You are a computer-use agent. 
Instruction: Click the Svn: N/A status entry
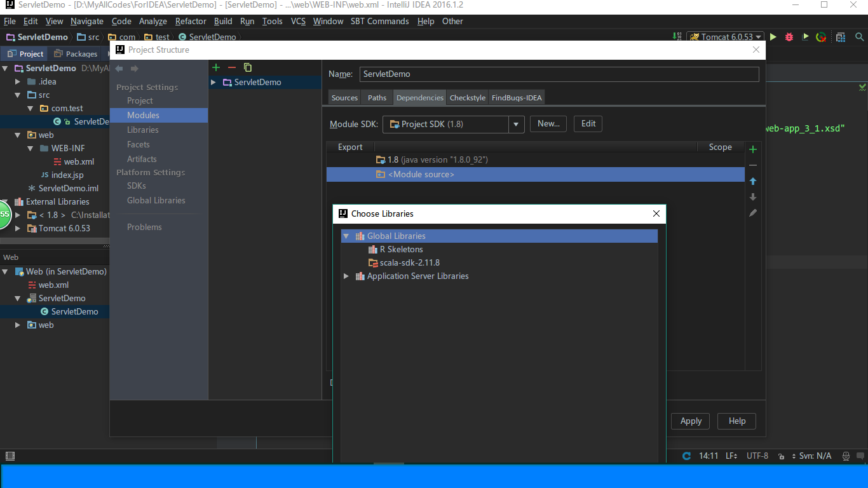pos(815,456)
